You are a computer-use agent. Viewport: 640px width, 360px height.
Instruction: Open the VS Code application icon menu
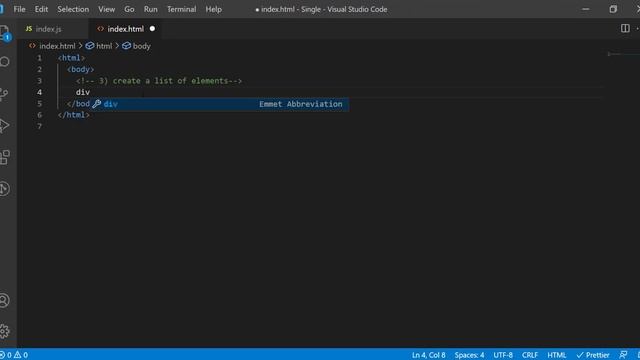[2, 9]
